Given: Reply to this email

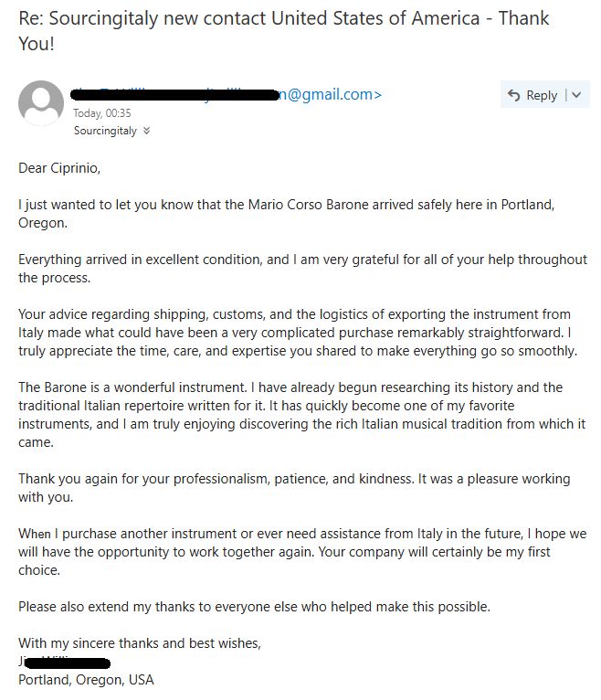Looking at the screenshot, I should (x=532, y=95).
